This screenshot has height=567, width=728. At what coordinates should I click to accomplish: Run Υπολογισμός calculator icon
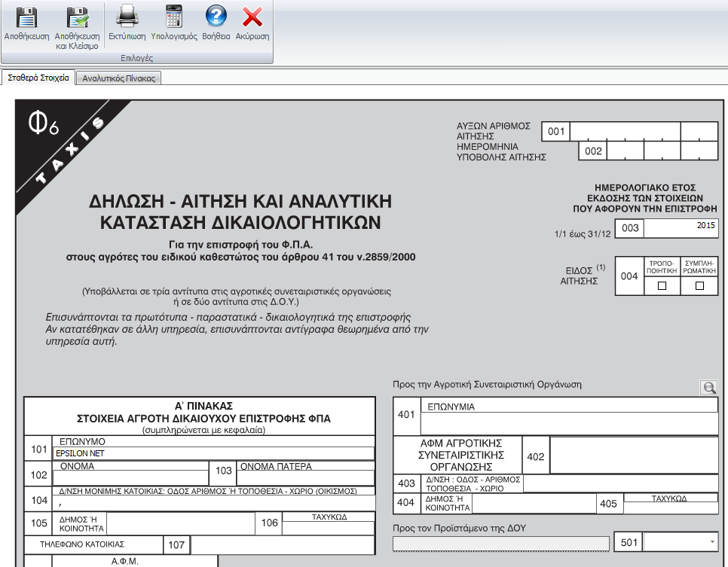point(174,23)
